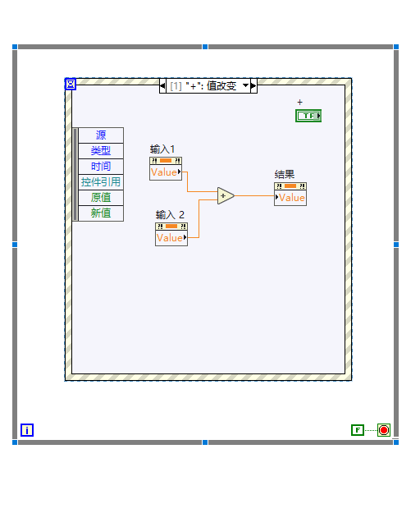Click the 结果 Value property input
Image resolution: width=420 pixels, height=513 pixels.
pos(290,198)
